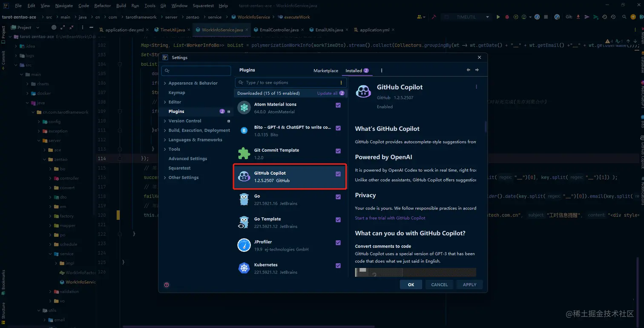This screenshot has height=328, width=644.
Task: Expand Languages & Frameworks settings
Action: [165, 140]
